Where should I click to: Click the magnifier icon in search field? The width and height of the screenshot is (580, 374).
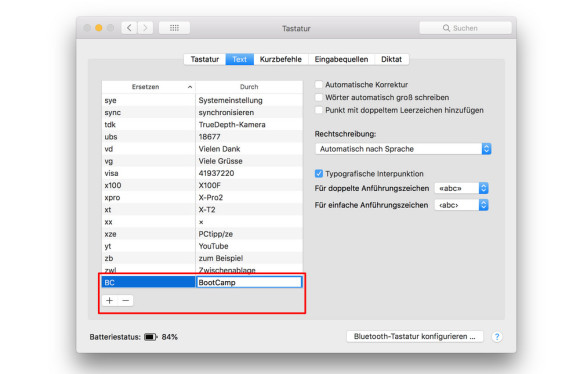[x=446, y=28]
